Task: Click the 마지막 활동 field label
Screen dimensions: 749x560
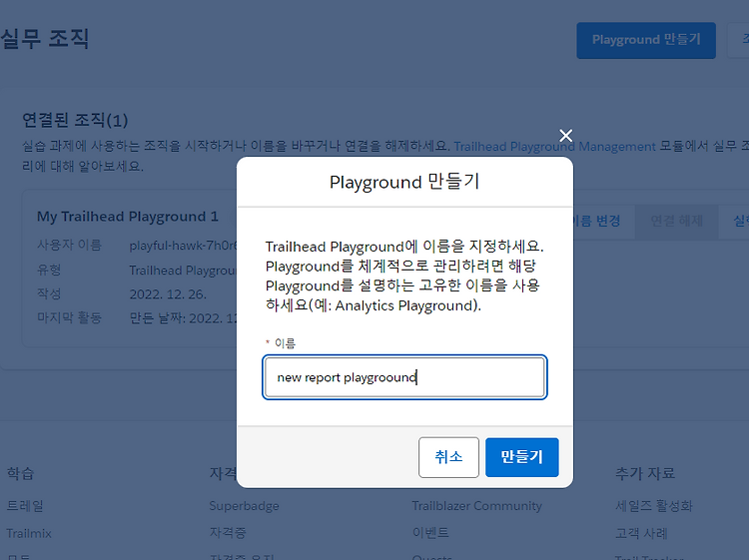Action: 69,317
